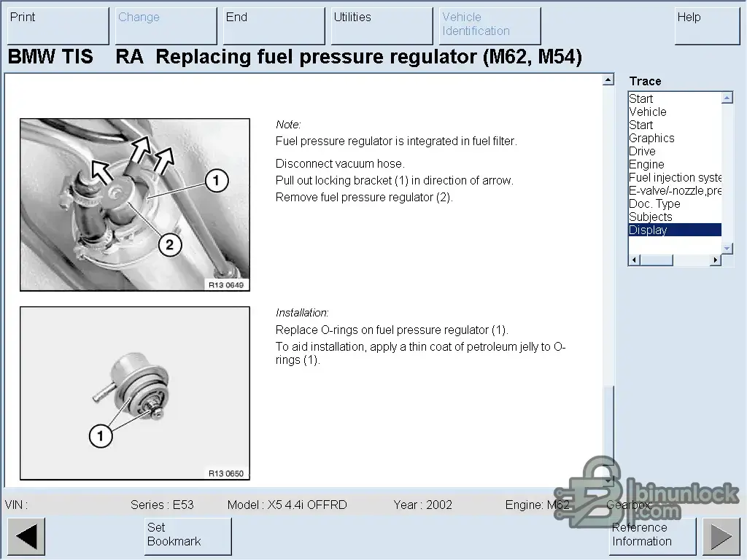This screenshot has height=560, width=747.
Task: Click the pressure regulator illustration R13 0650
Action: click(x=135, y=393)
